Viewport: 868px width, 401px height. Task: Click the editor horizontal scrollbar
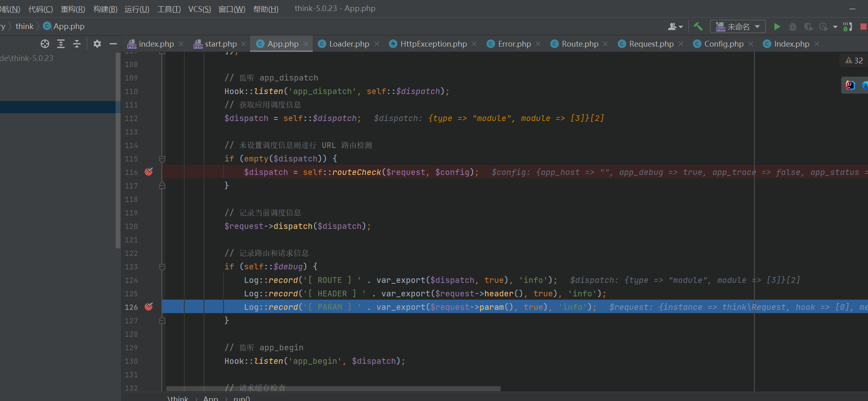click(x=333, y=389)
